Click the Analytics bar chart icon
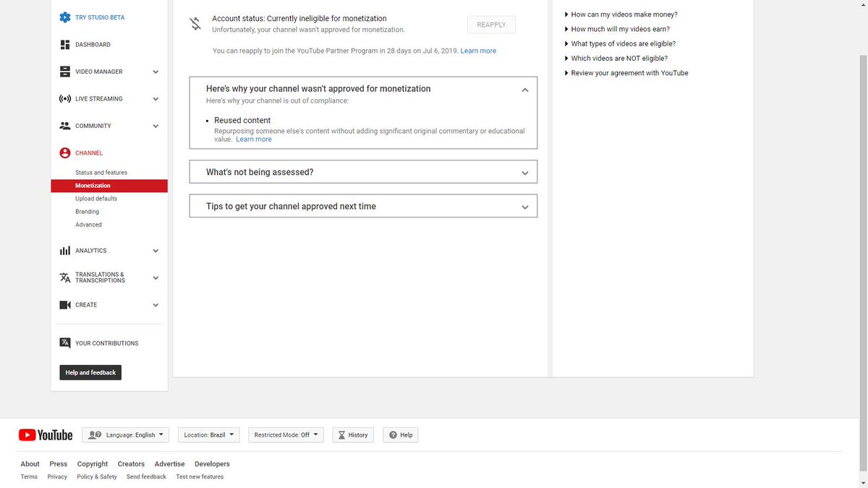The image size is (868, 488). point(65,251)
